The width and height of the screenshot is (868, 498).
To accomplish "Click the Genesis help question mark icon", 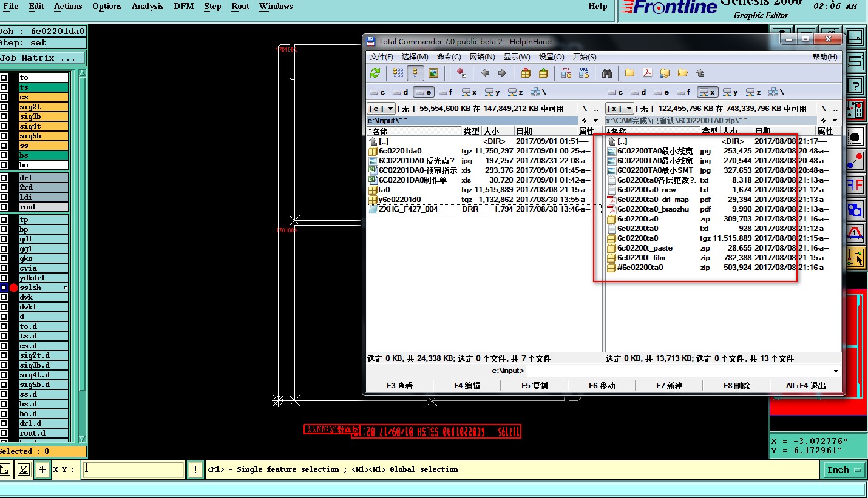I will point(855,86).
